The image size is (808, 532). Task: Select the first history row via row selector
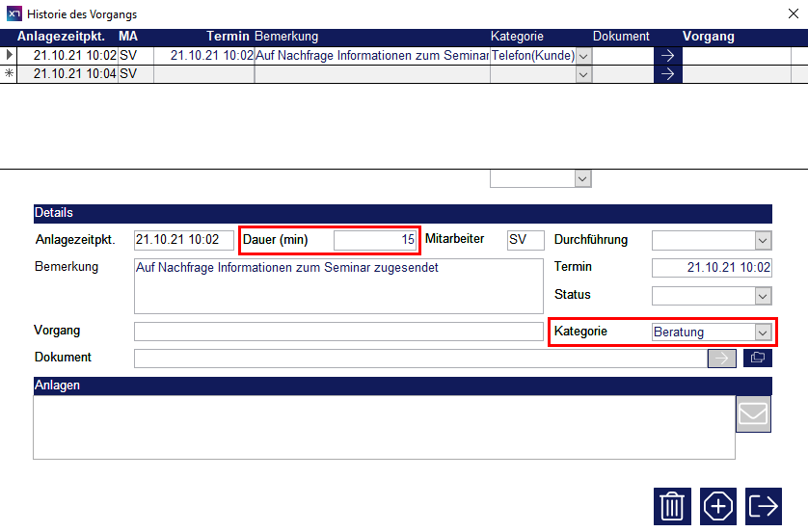(10, 56)
